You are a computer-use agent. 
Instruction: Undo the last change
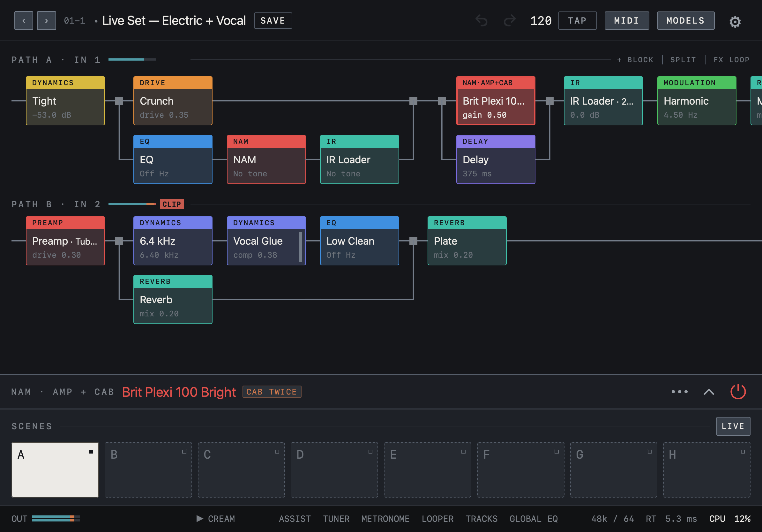[x=482, y=20]
